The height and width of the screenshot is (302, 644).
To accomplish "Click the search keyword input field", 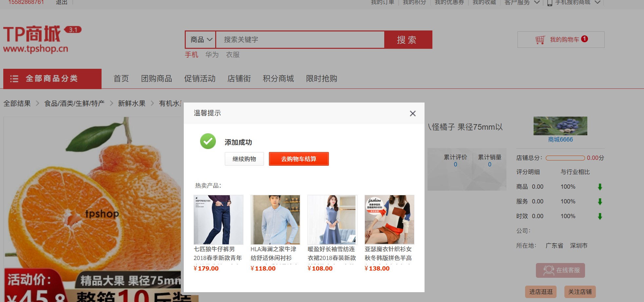I will (300, 39).
